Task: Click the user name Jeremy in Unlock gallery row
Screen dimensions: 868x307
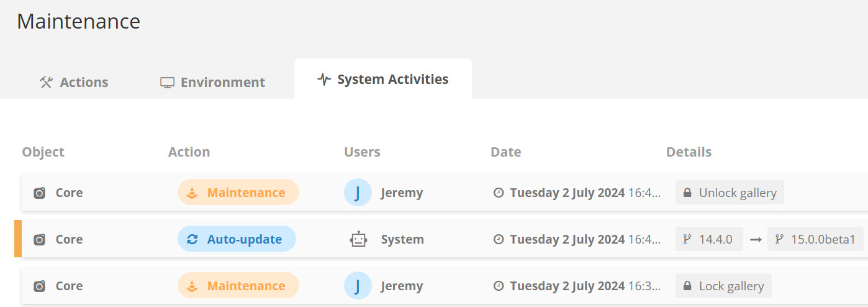Action: pyautogui.click(x=402, y=193)
